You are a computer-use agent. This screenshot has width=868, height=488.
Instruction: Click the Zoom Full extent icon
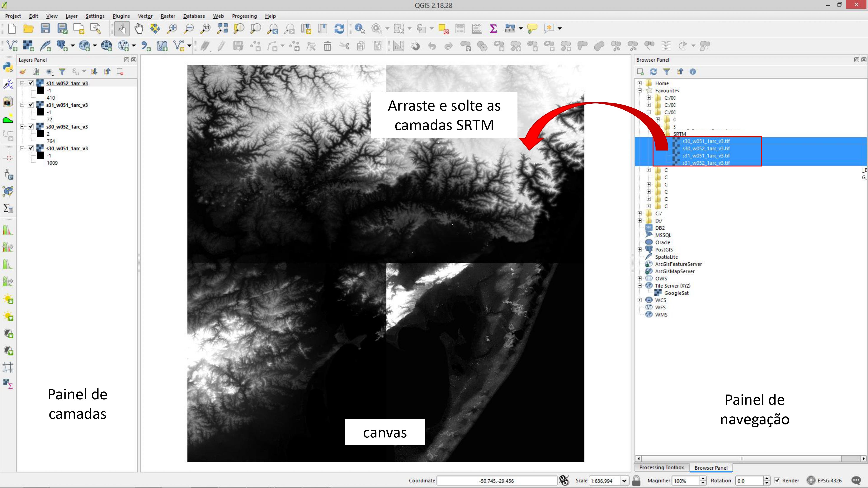[x=222, y=29]
